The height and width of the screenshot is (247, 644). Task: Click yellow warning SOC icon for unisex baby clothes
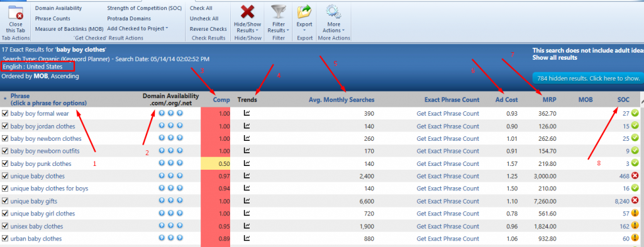point(635,226)
